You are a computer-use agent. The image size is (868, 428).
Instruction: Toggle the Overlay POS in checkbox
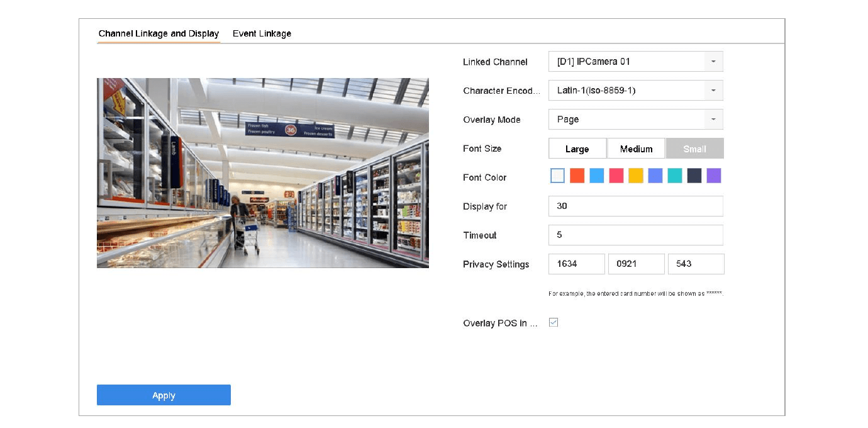pyautogui.click(x=554, y=322)
